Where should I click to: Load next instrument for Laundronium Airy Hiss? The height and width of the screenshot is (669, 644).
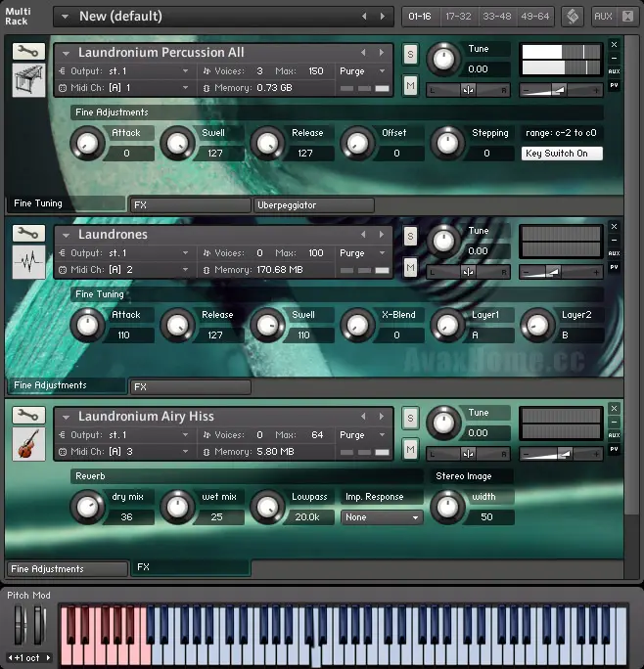click(382, 416)
